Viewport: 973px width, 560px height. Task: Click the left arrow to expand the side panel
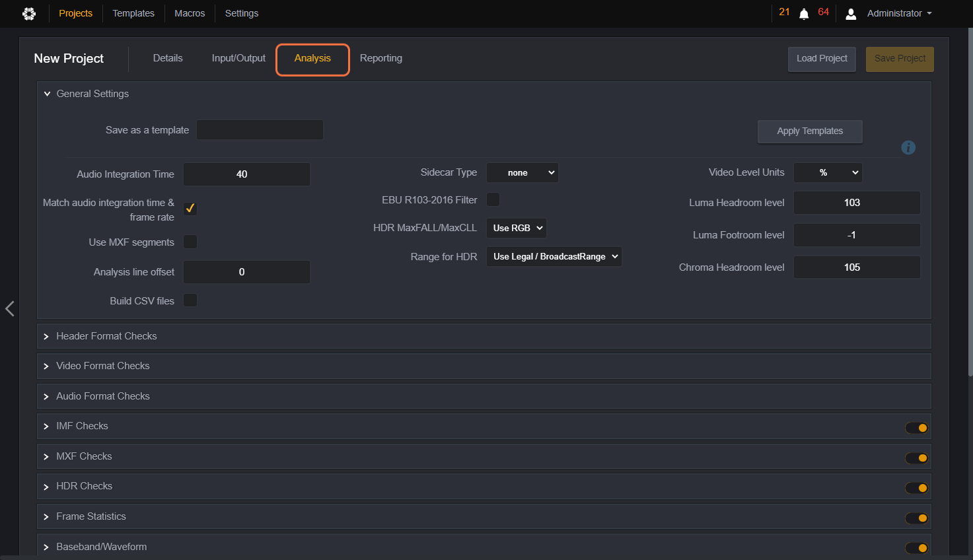coord(9,308)
